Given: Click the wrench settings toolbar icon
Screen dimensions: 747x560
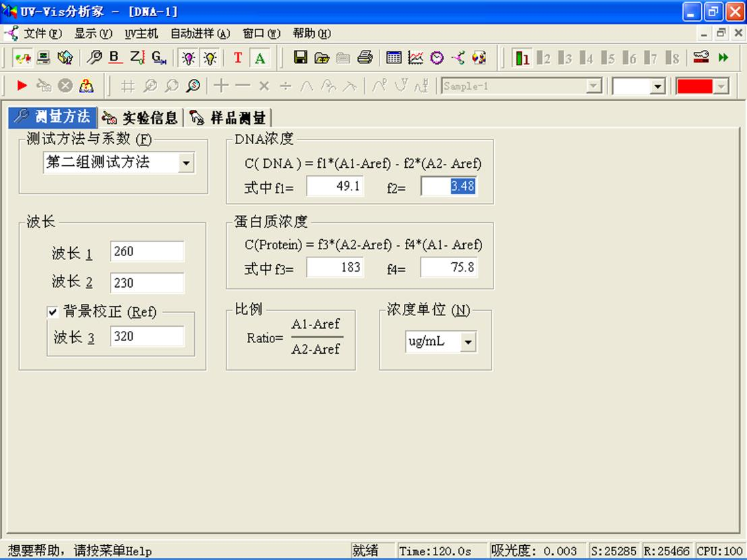Looking at the screenshot, I should [95, 58].
